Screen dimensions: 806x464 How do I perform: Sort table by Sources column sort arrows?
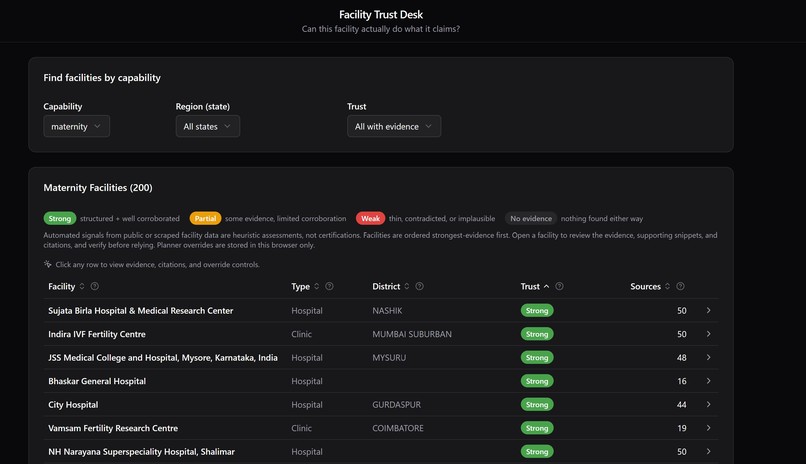pyautogui.click(x=667, y=286)
